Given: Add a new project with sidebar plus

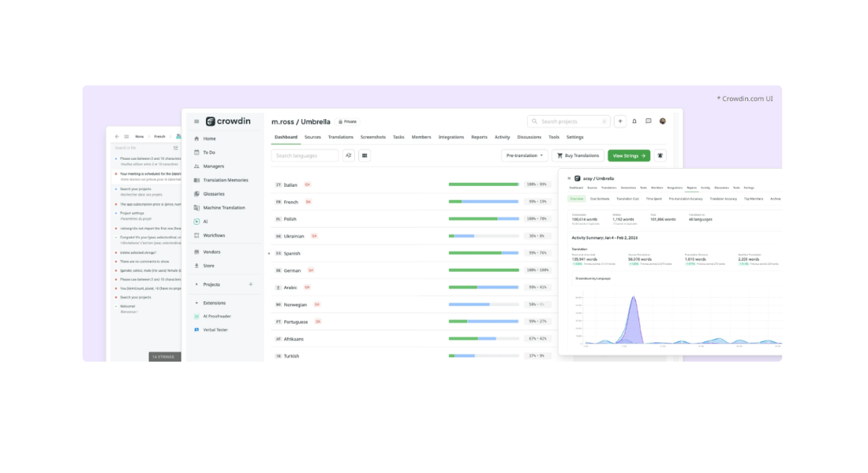Looking at the screenshot, I should (x=251, y=285).
